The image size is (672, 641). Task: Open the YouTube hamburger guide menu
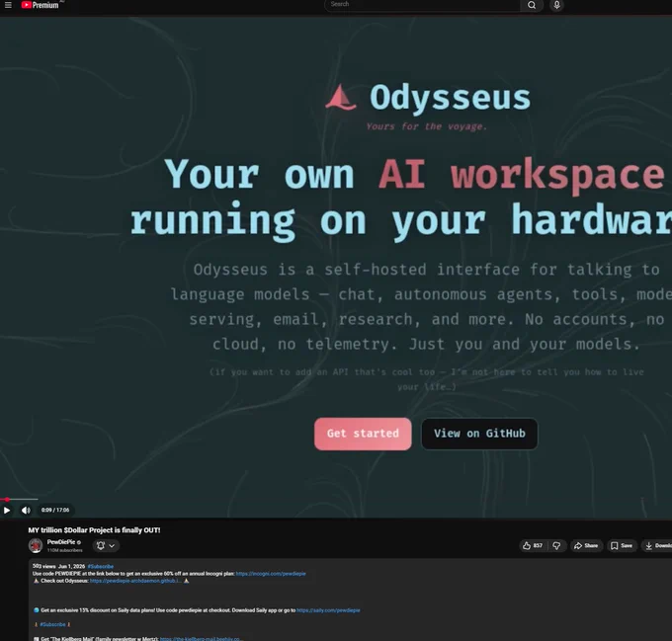click(x=8, y=5)
